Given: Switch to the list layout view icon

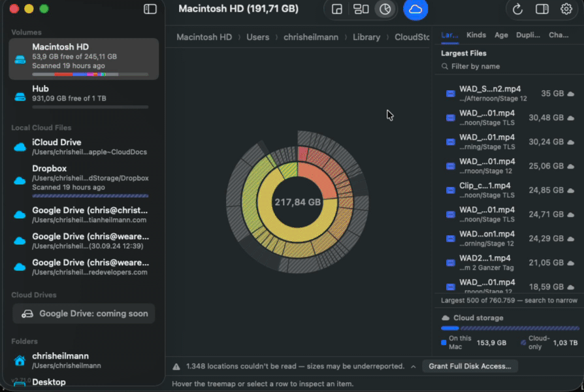Looking at the screenshot, I should point(361,9).
